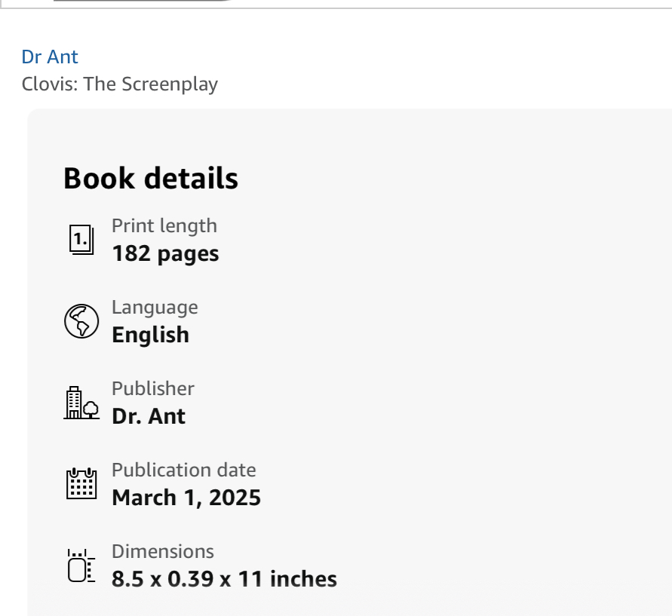
Task: Select the English language value
Action: coord(150,335)
